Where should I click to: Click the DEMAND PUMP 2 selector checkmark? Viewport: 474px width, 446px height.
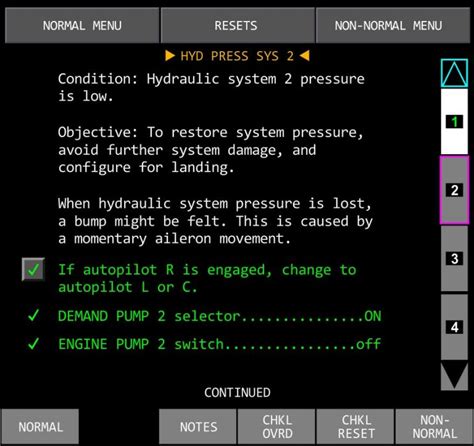[x=34, y=315]
